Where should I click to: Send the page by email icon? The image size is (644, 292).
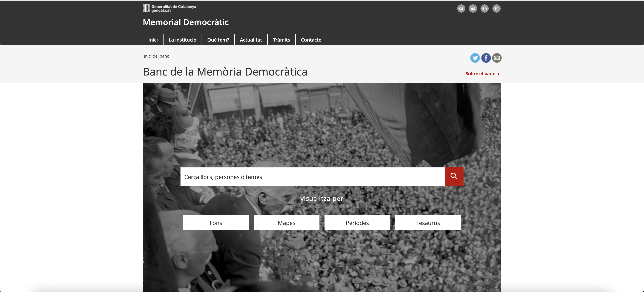click(497, 58)
